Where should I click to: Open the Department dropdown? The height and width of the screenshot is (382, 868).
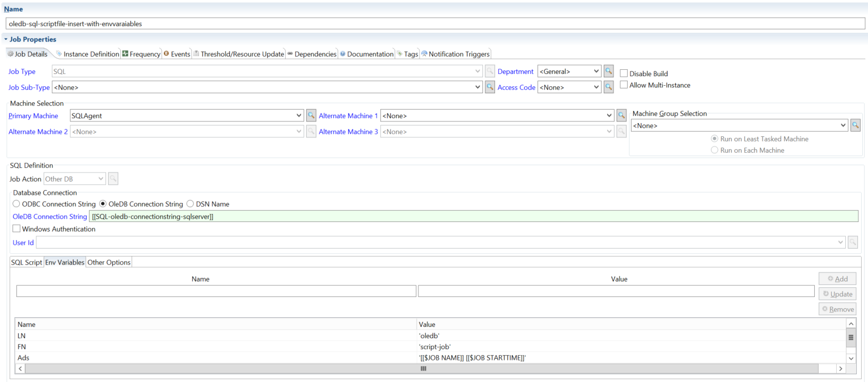coord(596,72)
